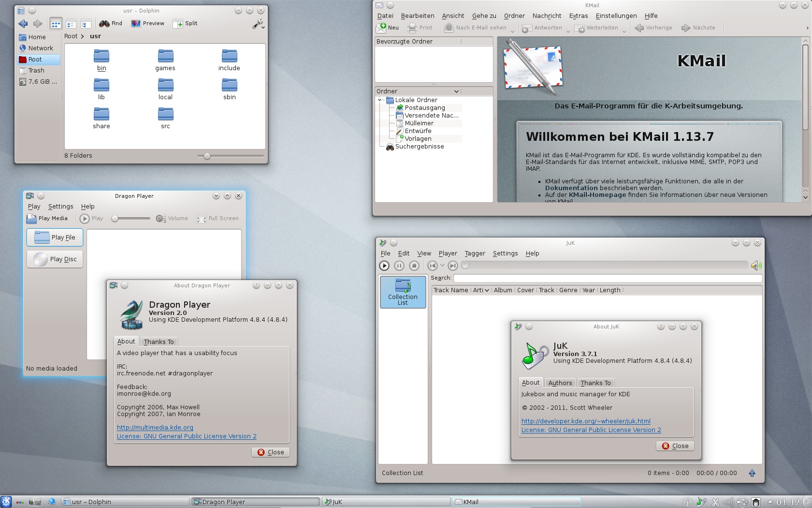Click the JuK track position slider
This screenshot has height=508, width=812.
pos(605,265)
